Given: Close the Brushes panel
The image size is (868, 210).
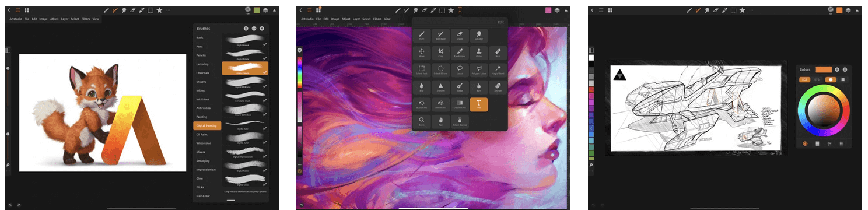Looking at the screenshot, I should click(x=262, y=28).
